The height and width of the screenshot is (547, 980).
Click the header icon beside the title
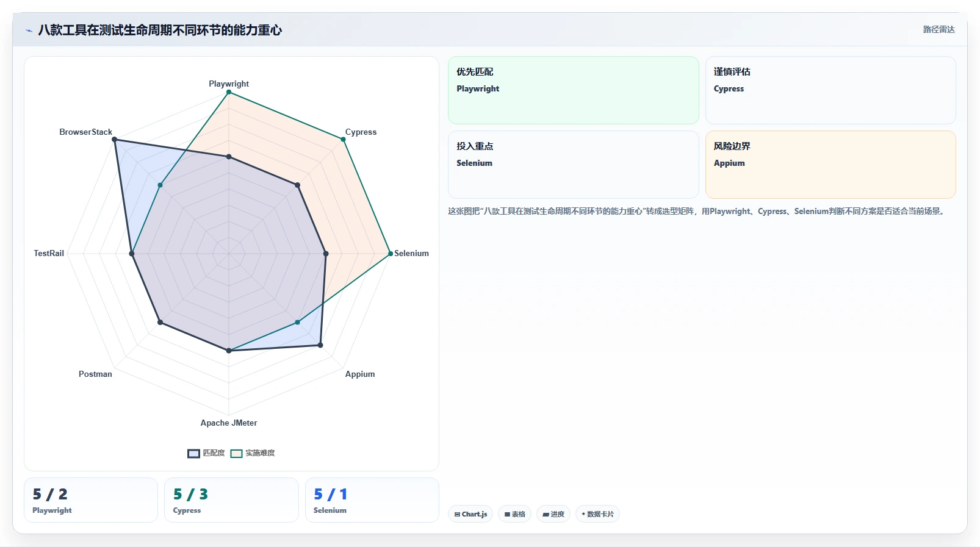[x=29, y=30]
